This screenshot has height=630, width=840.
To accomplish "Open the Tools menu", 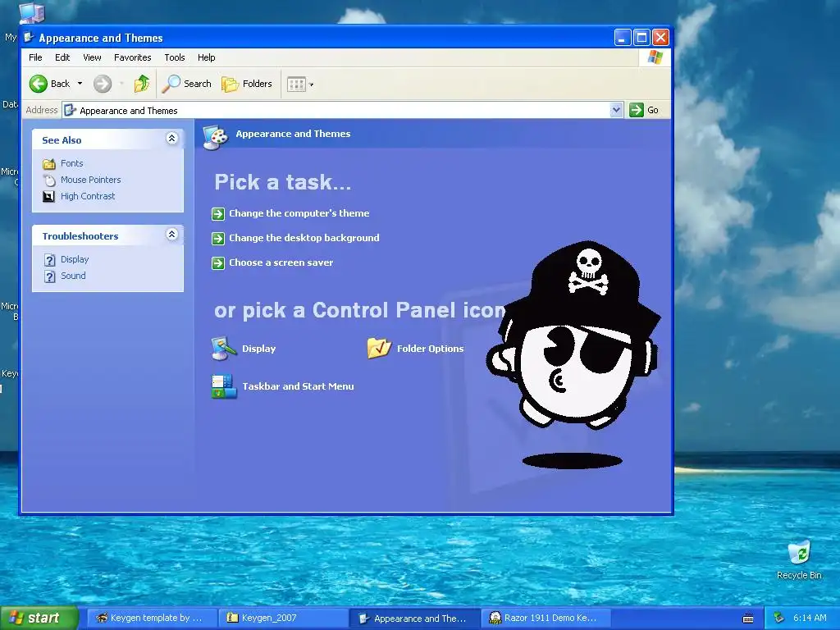I will [x=175, y=57].
